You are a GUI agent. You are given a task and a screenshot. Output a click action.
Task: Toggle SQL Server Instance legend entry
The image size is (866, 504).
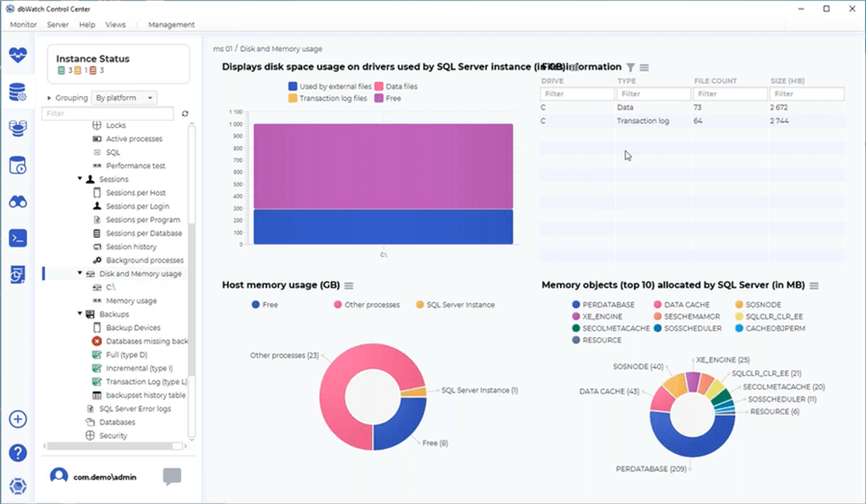pos(455,305)
